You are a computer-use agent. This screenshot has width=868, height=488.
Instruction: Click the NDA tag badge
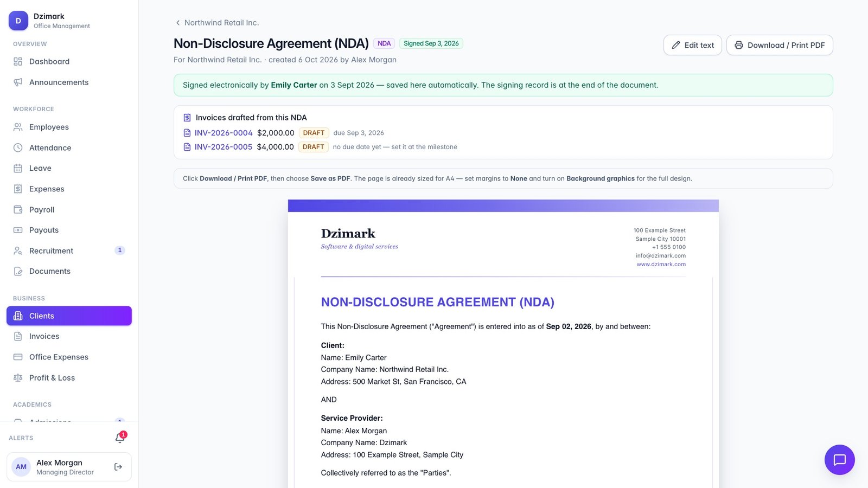tap(384, 43)
